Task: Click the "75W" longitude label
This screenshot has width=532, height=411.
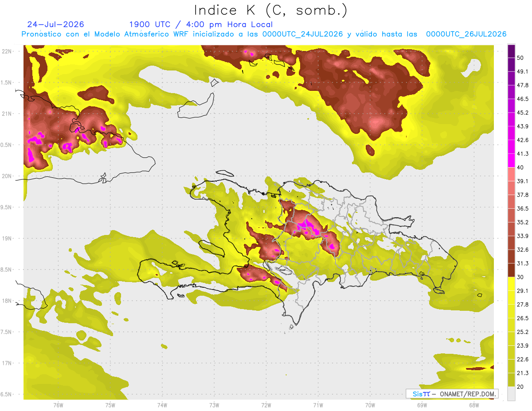Action: pos(110,405)
